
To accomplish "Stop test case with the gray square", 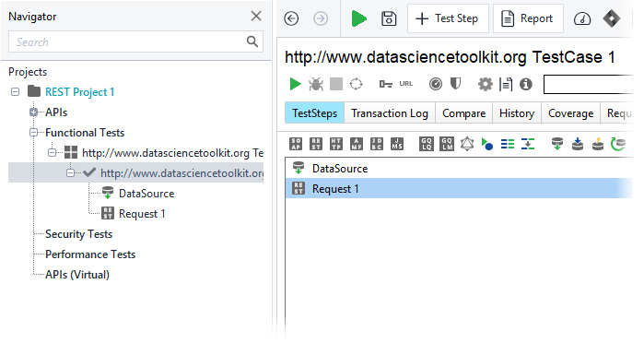I will click(x=336, y=84).
